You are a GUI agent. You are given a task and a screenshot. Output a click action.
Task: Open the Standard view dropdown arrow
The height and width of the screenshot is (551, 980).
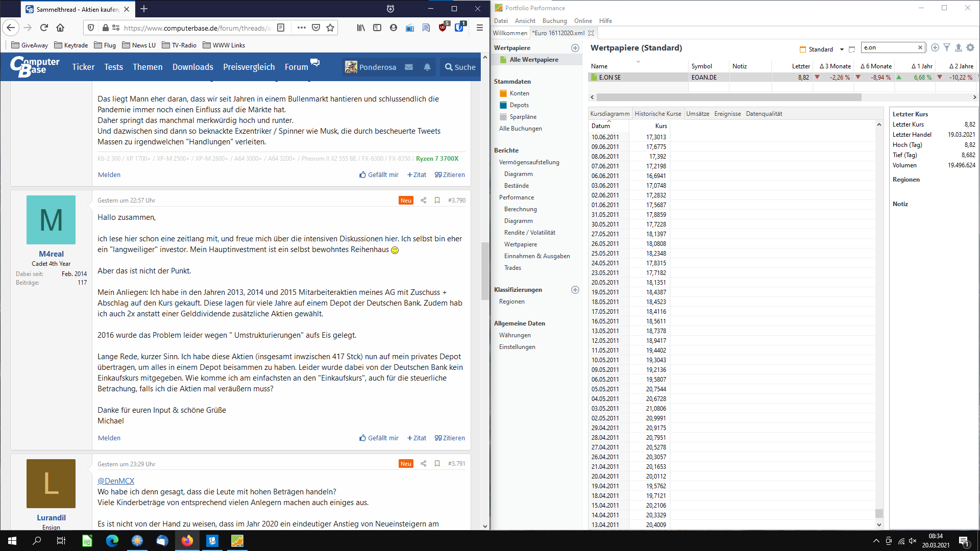842,49
